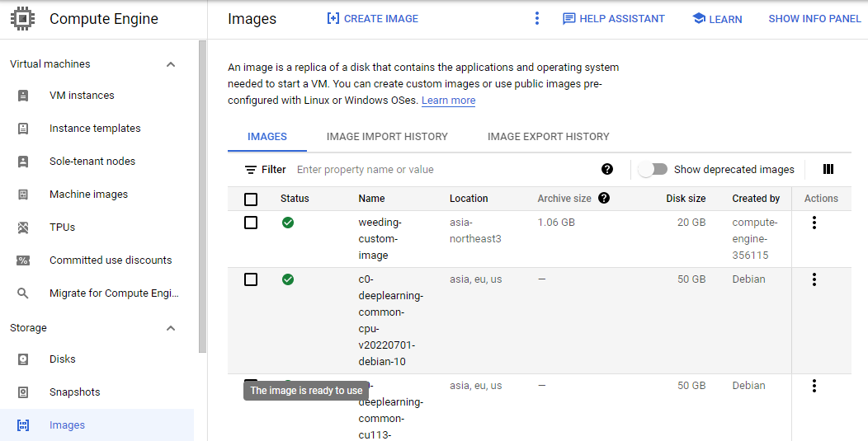The image size is (868, 441).
Task: Click the filter help question mark icon
Action: pos(607,169)
